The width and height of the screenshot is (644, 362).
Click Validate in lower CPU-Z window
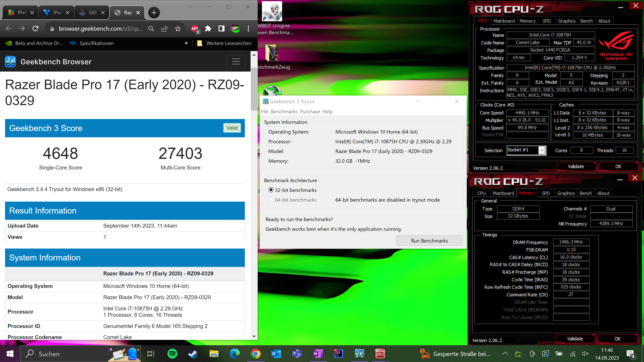[x=575, y=339]
